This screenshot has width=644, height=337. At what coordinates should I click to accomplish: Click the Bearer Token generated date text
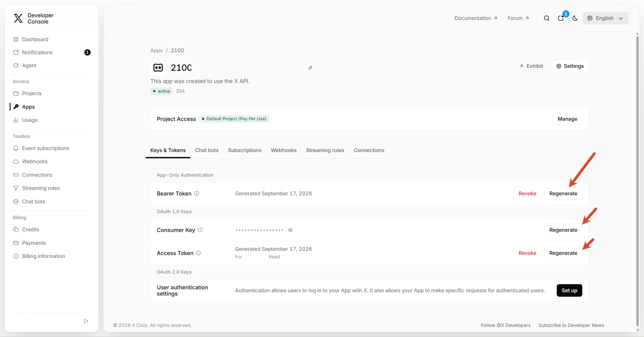tap(273, 194)
